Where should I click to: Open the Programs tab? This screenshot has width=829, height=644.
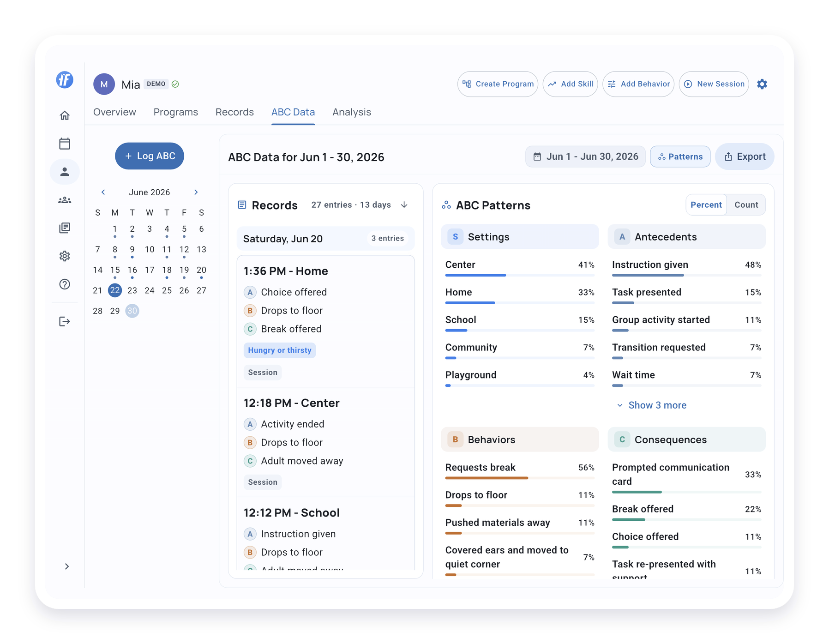click(176, 112)
